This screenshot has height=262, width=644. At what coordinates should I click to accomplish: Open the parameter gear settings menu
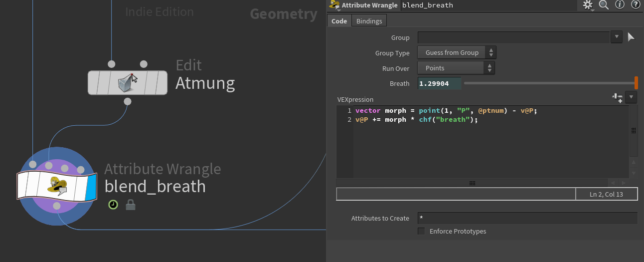tap(588, 5)
